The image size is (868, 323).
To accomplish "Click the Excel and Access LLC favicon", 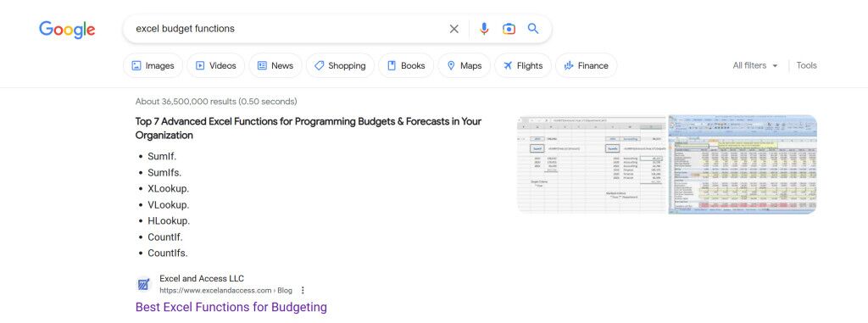I will click(x=144, y=285).
